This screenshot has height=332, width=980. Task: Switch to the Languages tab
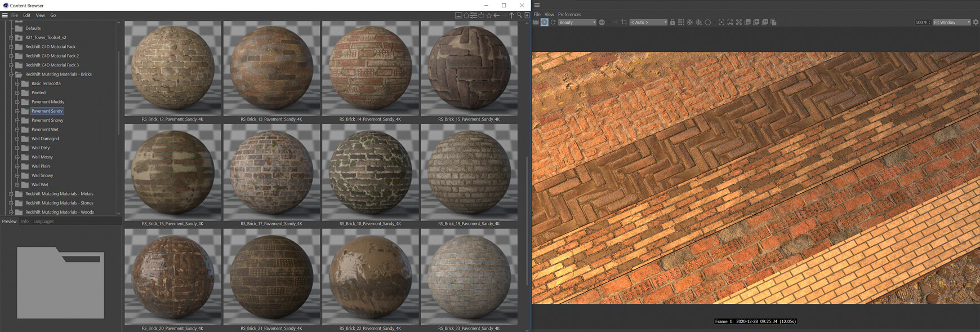click(x=43, y=222)
